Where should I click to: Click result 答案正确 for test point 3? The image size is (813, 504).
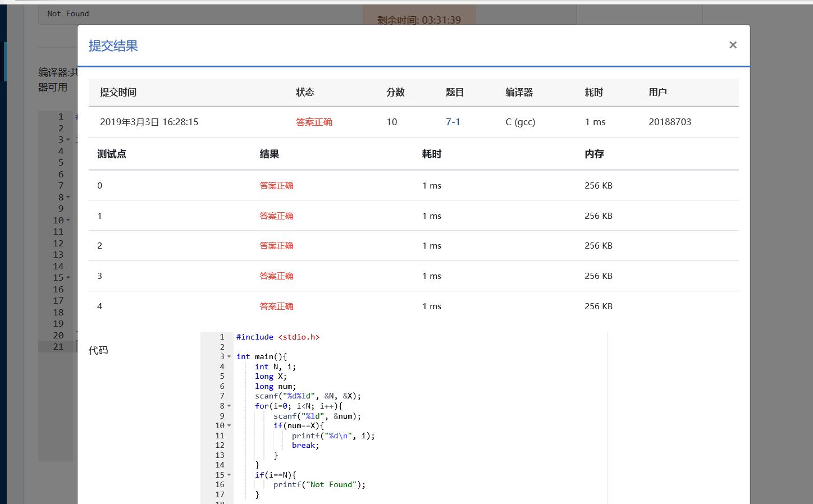276,276
